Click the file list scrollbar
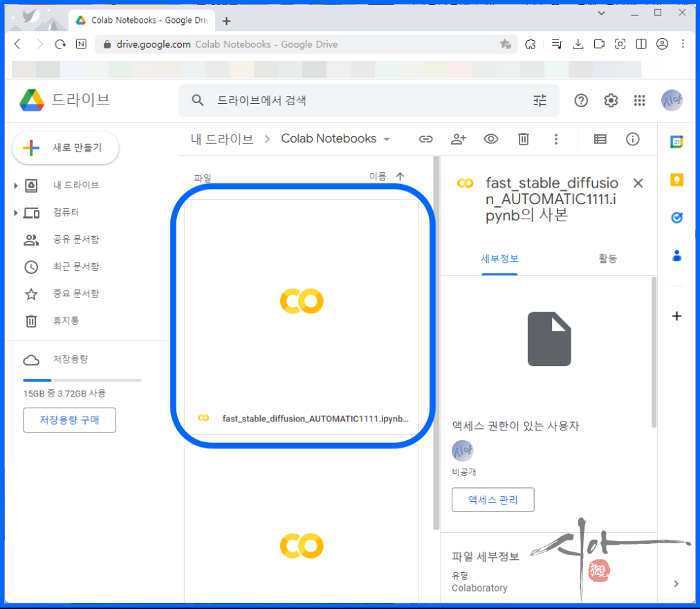The width and height of the screenshot is (700, 609). coord(436,343)
